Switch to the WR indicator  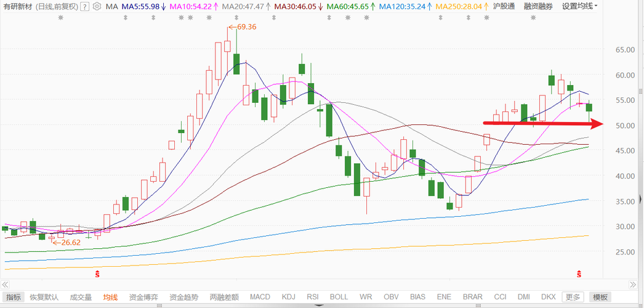[366, 297]
